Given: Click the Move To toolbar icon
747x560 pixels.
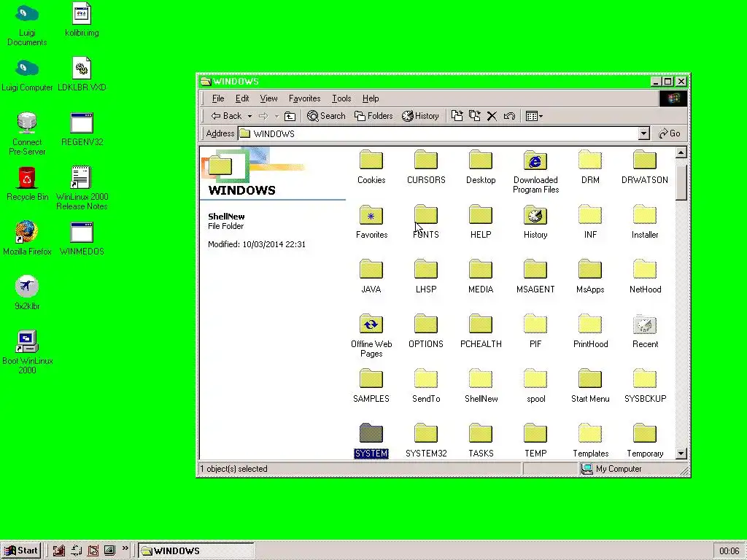Looking at the screenshot, I should tap(457, 116).
